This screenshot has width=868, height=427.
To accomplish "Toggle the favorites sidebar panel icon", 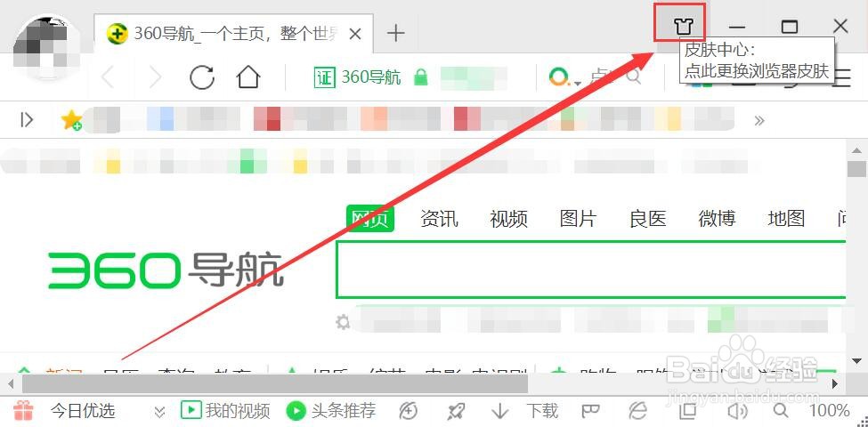I will (26, 119).
